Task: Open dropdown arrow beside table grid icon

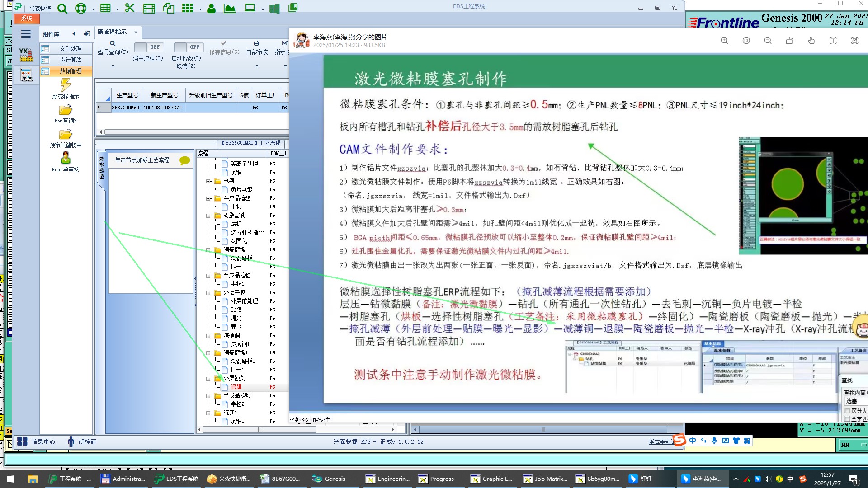Action: [x=118, y=9]
